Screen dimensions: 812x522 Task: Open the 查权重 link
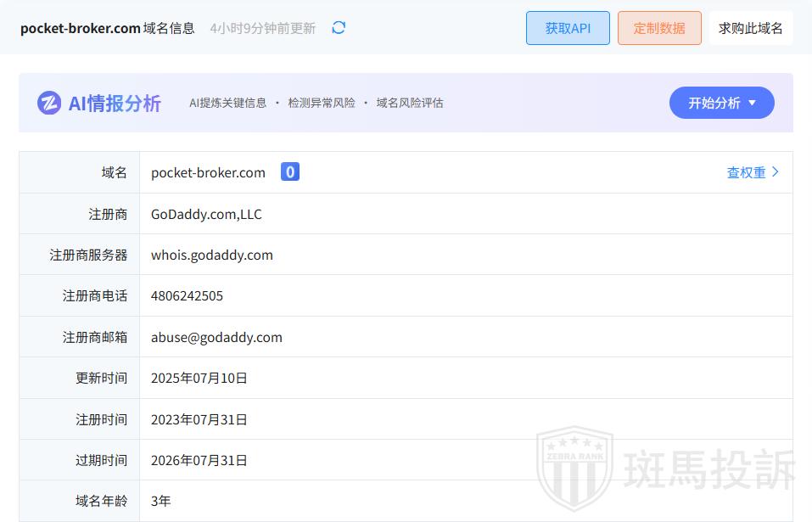(746, 172)
